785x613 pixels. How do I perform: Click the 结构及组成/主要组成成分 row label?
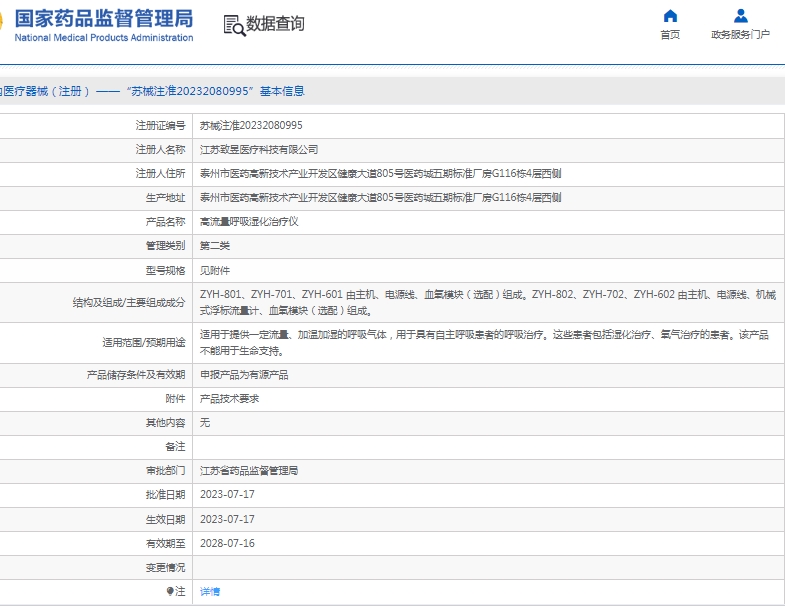[x=129, y=302]
